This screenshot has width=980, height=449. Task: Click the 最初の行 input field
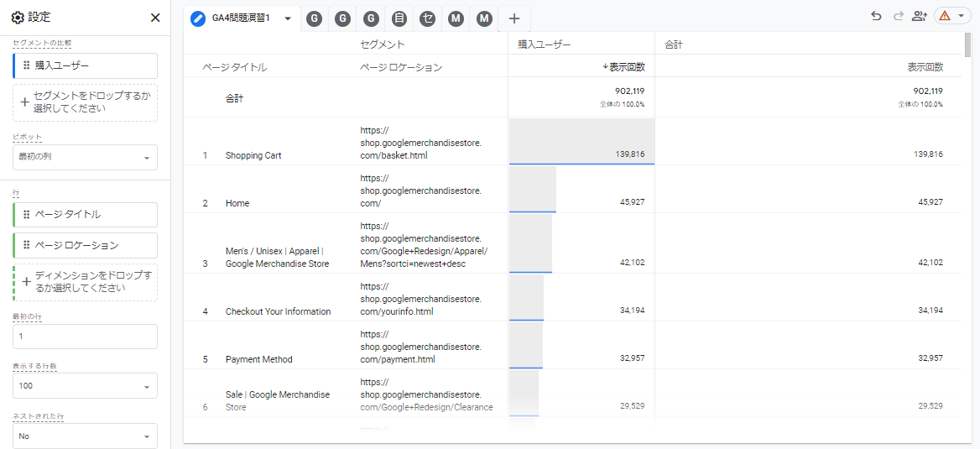[x=85, y=337]
